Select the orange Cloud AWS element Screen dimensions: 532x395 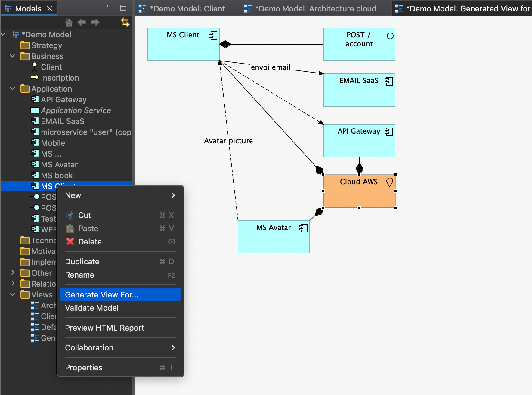tap(359, 194)
